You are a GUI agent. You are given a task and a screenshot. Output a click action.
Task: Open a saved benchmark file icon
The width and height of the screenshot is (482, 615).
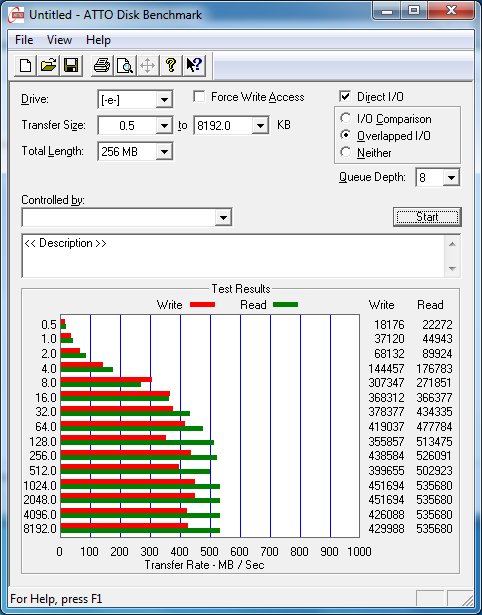(x=48, y=66)
